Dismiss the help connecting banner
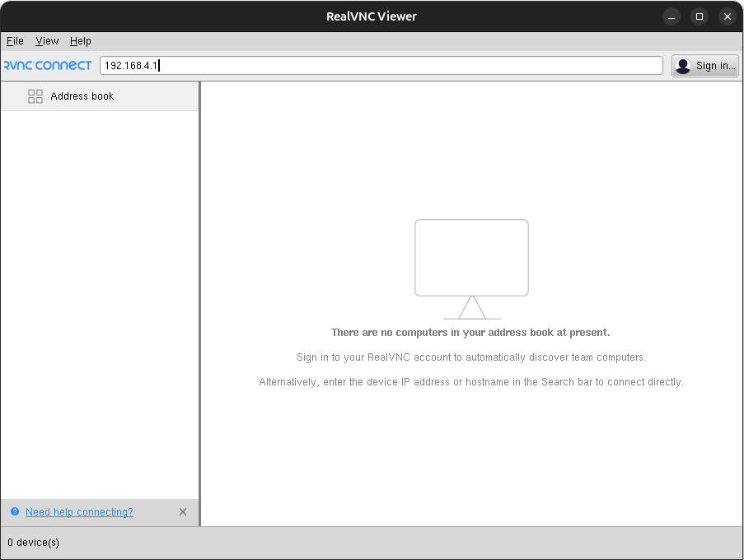 (x=183, y=512)
